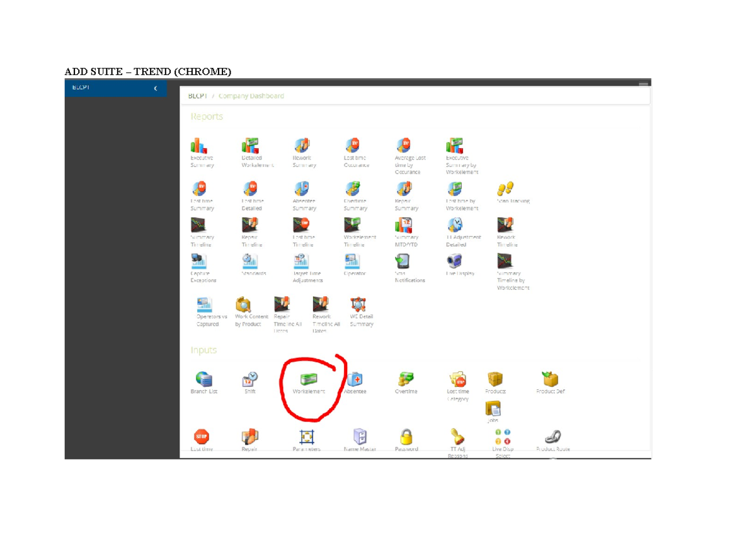This screenshot has height=535, width=756.
Task: Click the Company Dashboard breadcrumb
Action: 251,96
